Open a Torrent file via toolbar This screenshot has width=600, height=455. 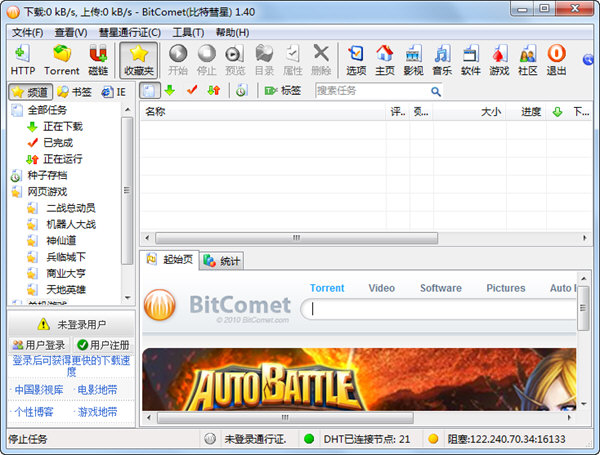click(62, 60)
